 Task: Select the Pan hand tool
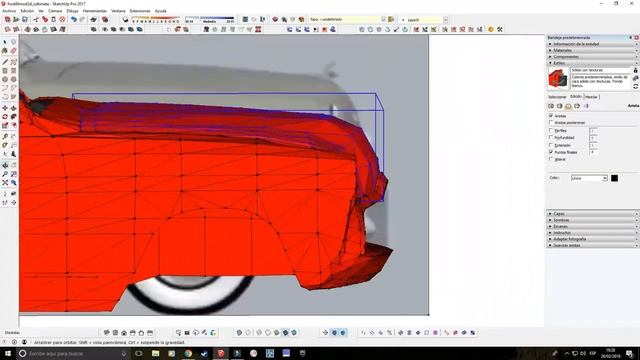pyautogui.click(x=13, y=165)
